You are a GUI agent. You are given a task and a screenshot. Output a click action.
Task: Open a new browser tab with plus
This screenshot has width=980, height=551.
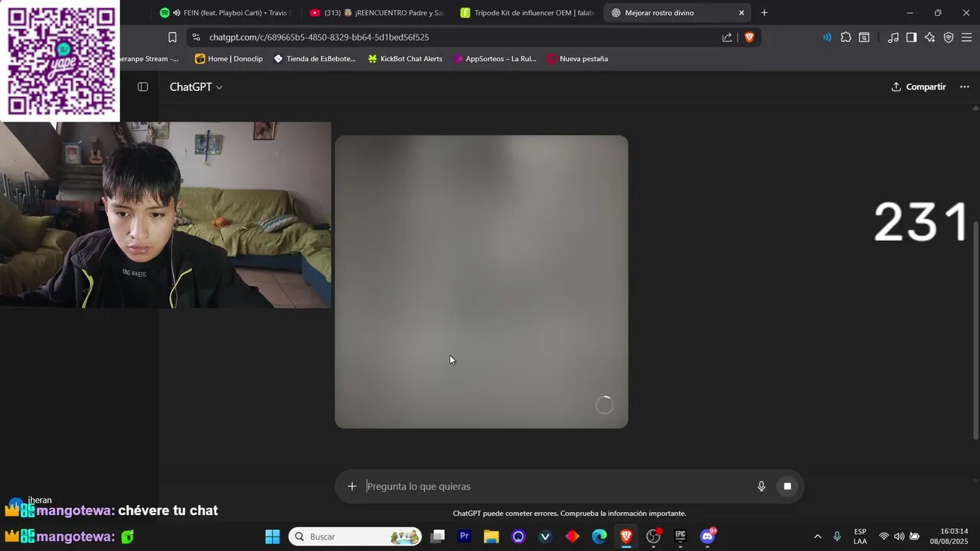(x=764, y=13)
